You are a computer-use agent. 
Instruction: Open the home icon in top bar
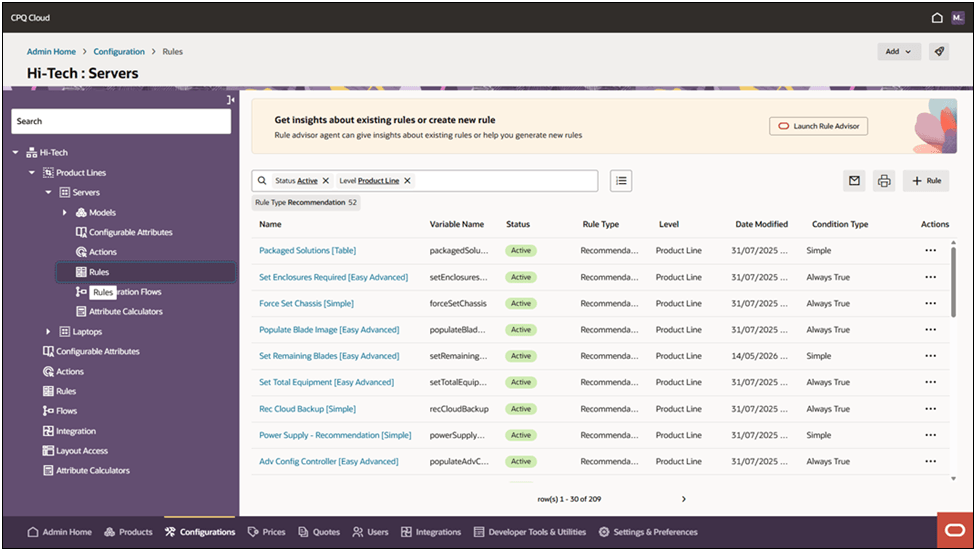(x=937, y=17)
